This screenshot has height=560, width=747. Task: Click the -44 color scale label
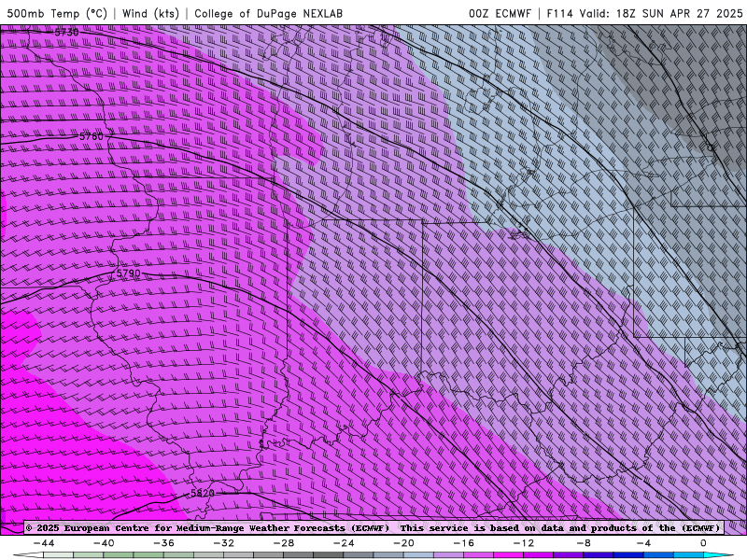[44, 543]
